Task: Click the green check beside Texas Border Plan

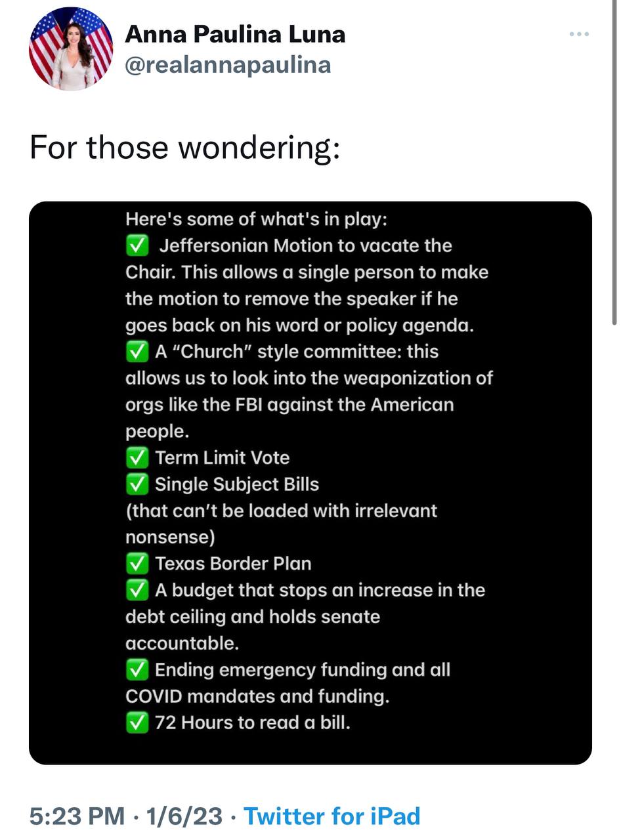Action: tap(137, 564)
